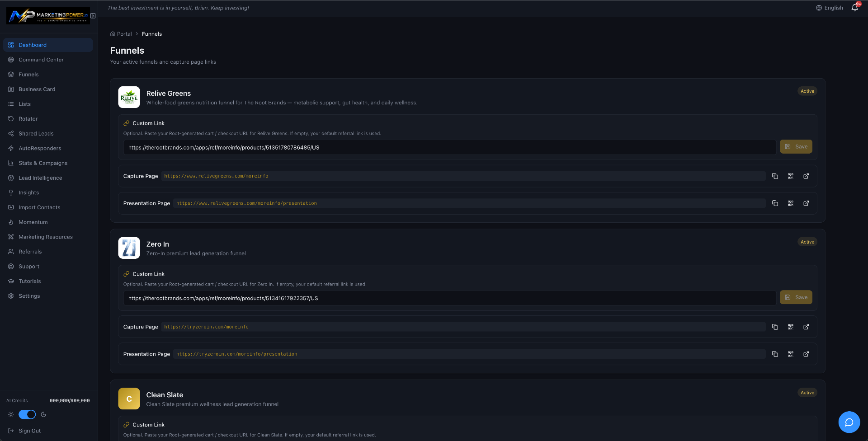Click Clean Slate Active status badge

pyautogui.click(x=807, y=393)
